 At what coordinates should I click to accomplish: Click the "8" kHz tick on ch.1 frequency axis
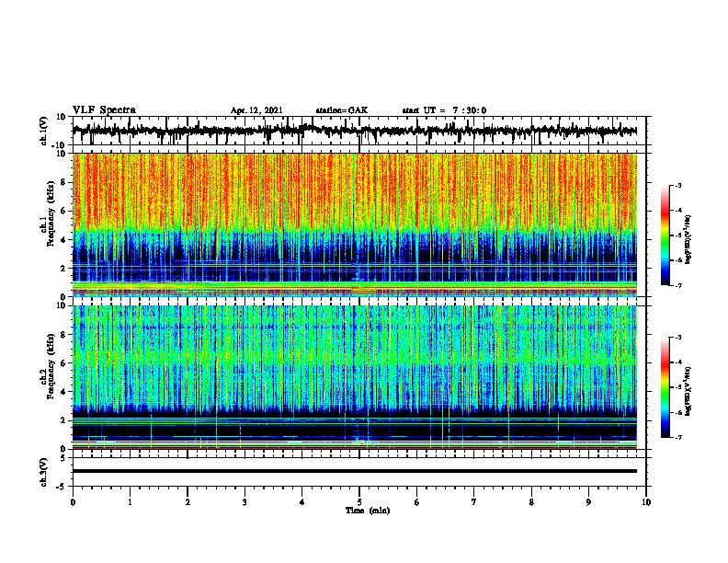pyautogui.click(x=63, y=182)
